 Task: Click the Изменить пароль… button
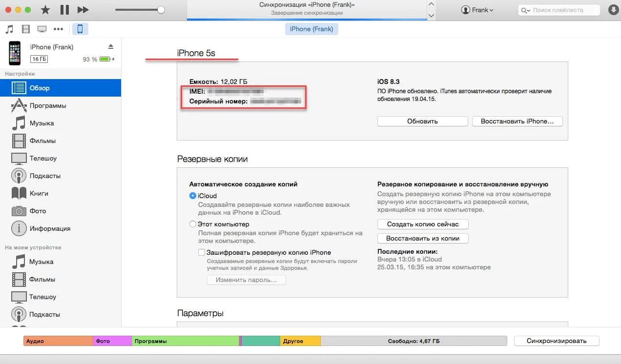[247, 280]
